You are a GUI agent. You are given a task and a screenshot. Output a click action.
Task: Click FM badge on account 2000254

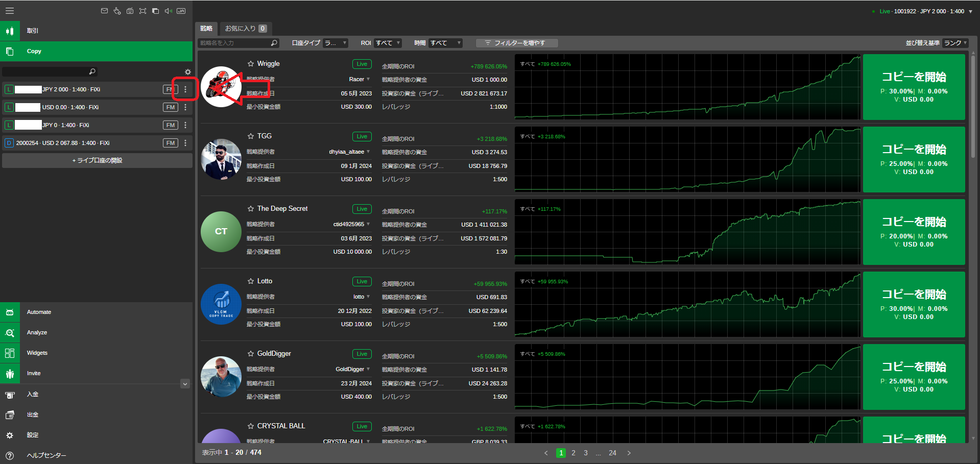click(x=171, y=143)
